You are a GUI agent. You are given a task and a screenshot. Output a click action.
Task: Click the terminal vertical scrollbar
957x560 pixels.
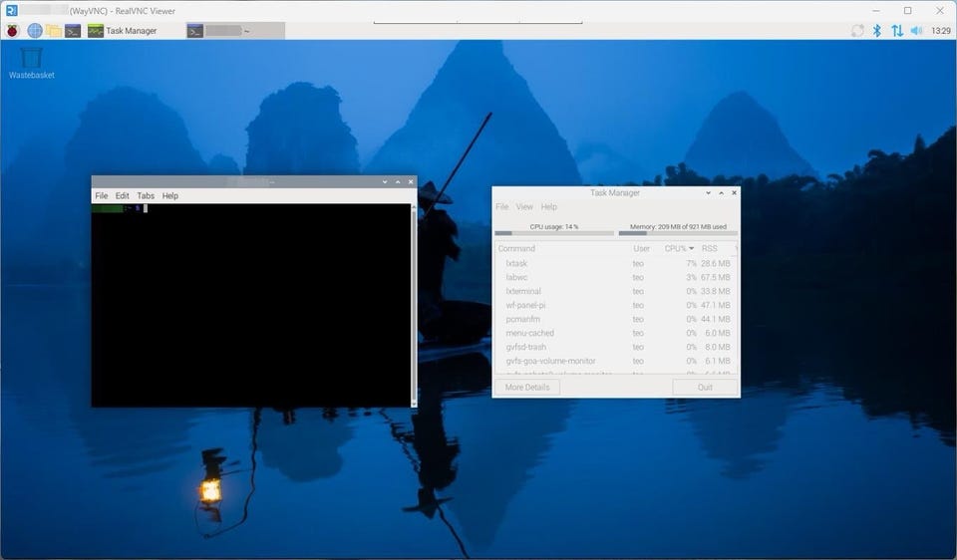[x=414, y=305]
